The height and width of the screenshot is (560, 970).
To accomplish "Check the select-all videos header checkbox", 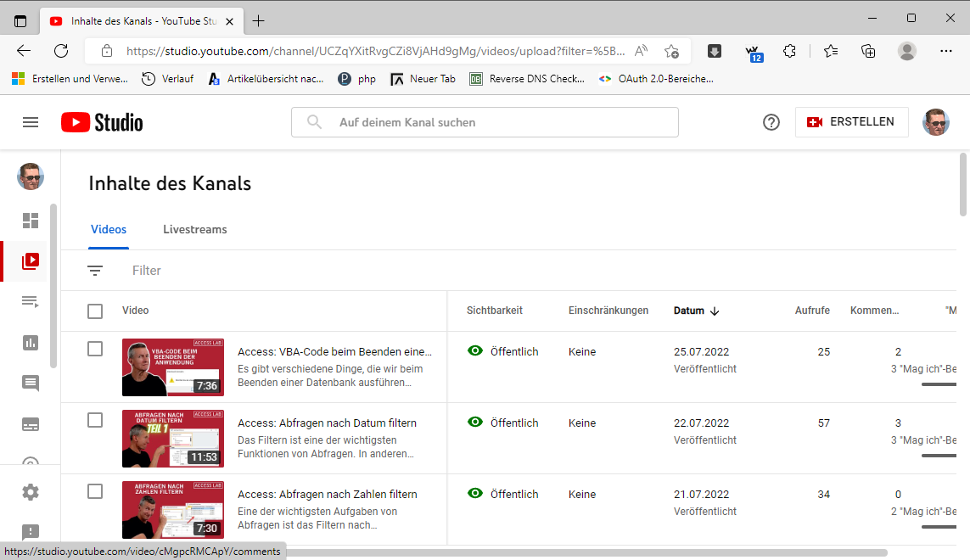I will [95, 311].
